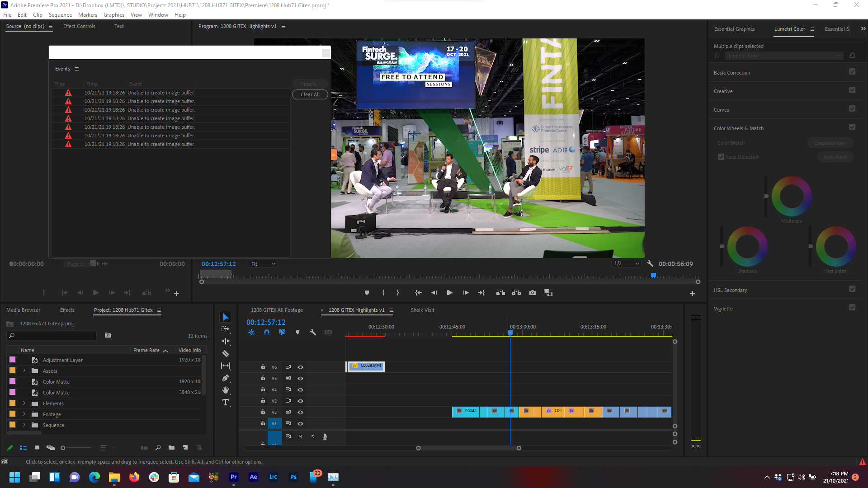
Task: Hide the V2 video track output
Action: click(x=300, y=412)
